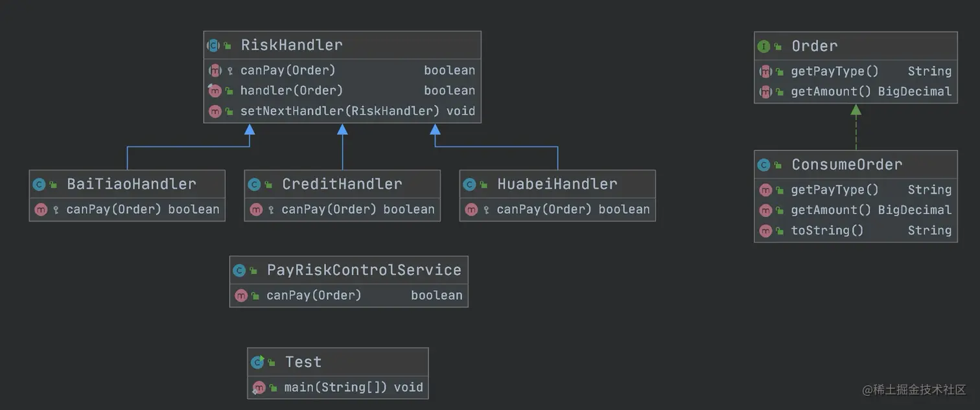Viewport: 980px width, 410px height.
Task: Select the ConsumeOrder class title
Action: tap(847, 165)
